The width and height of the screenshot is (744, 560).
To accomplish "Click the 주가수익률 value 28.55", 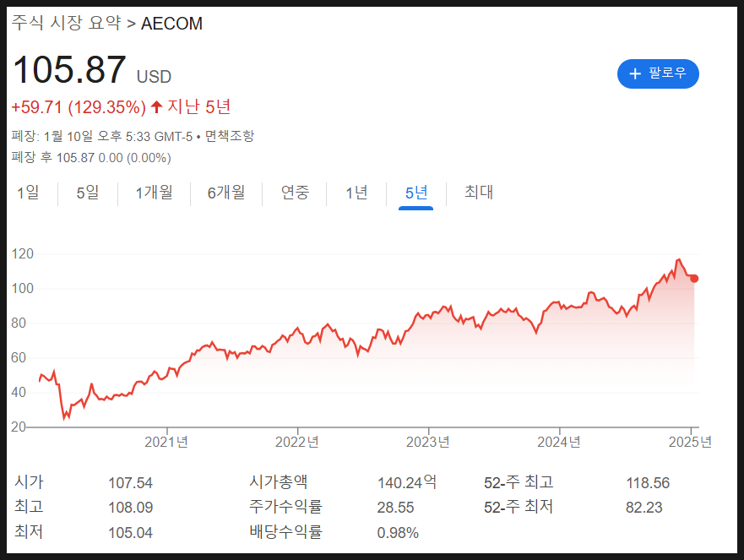I will pyautogui.click(x=396, y=508).
